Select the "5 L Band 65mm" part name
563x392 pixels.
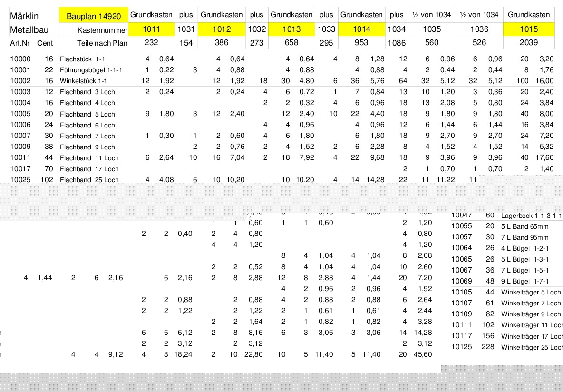click(x=525, y=226)
